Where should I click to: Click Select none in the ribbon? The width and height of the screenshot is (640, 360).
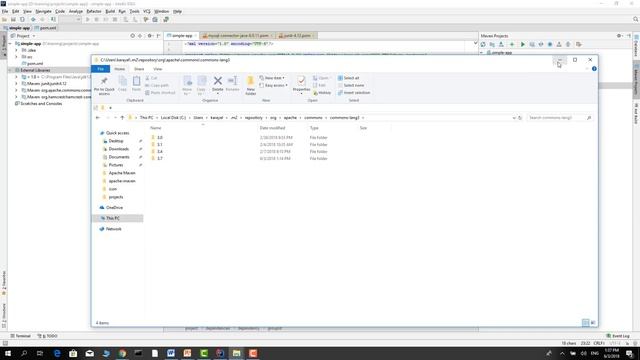tap(351, 85)
